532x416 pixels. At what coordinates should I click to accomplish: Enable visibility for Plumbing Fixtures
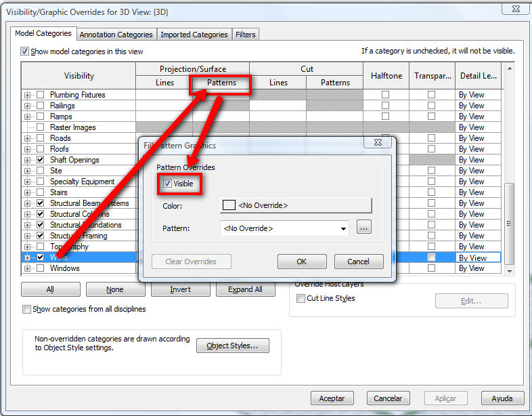tap(41, 95)
